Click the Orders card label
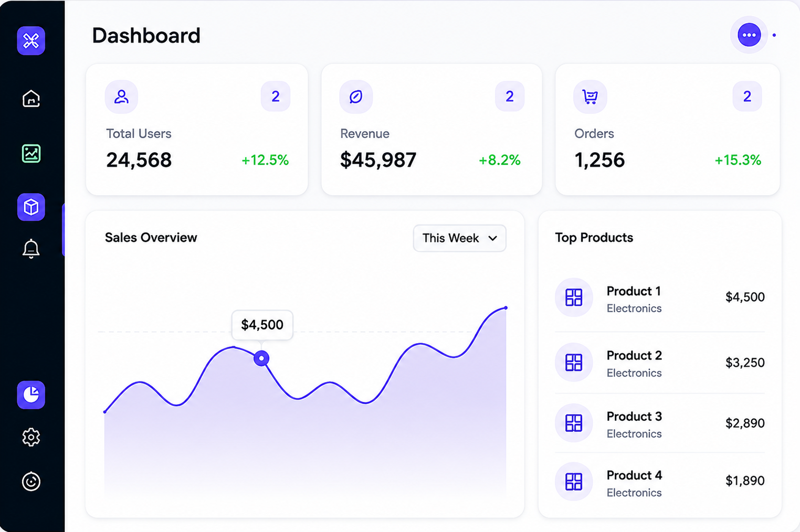 pos(594,134)
